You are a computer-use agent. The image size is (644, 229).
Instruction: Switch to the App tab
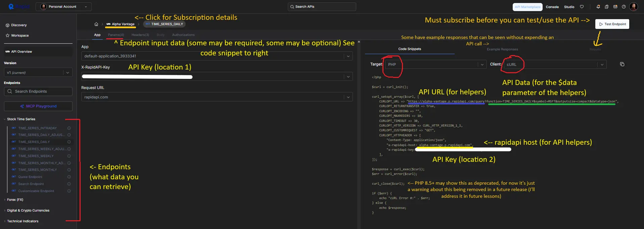(97, 35)
